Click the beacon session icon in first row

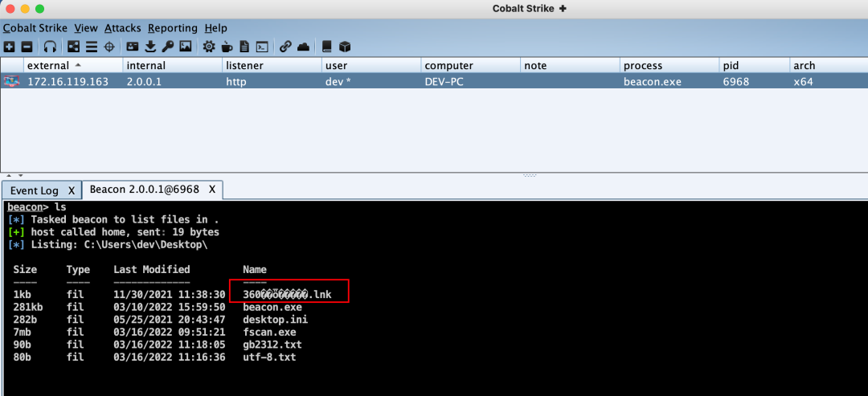pyautogui.click(x=11, y=81)
